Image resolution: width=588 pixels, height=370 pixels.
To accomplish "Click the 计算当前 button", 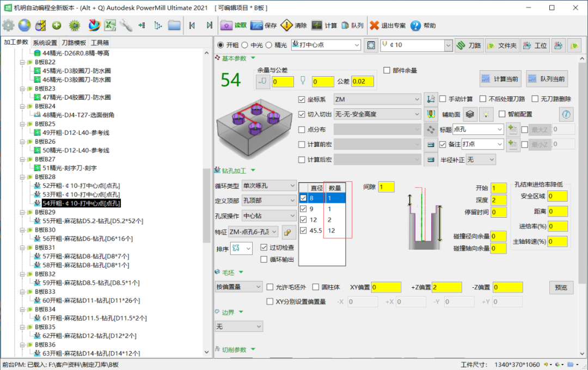I will click(500, 79).
